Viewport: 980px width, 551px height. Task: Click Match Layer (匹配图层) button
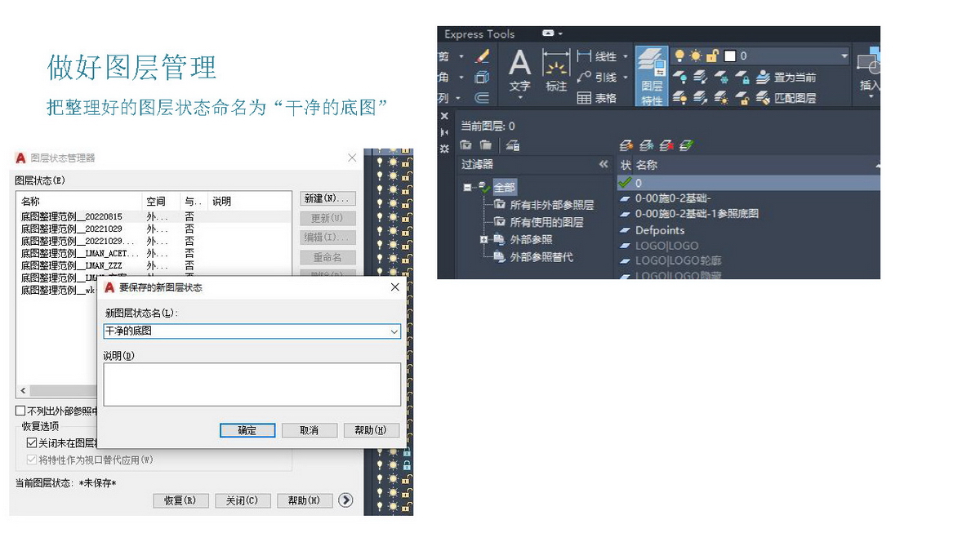[x=786, y=98]
